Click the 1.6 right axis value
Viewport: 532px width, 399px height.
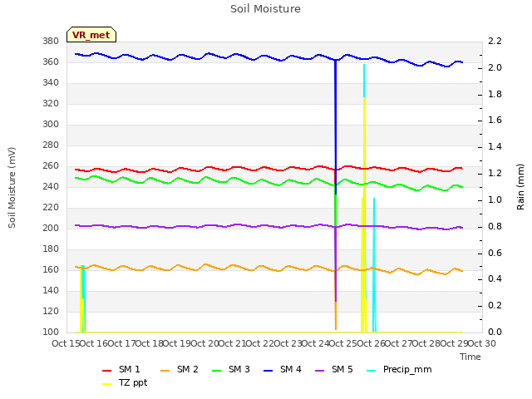[495, 121]
